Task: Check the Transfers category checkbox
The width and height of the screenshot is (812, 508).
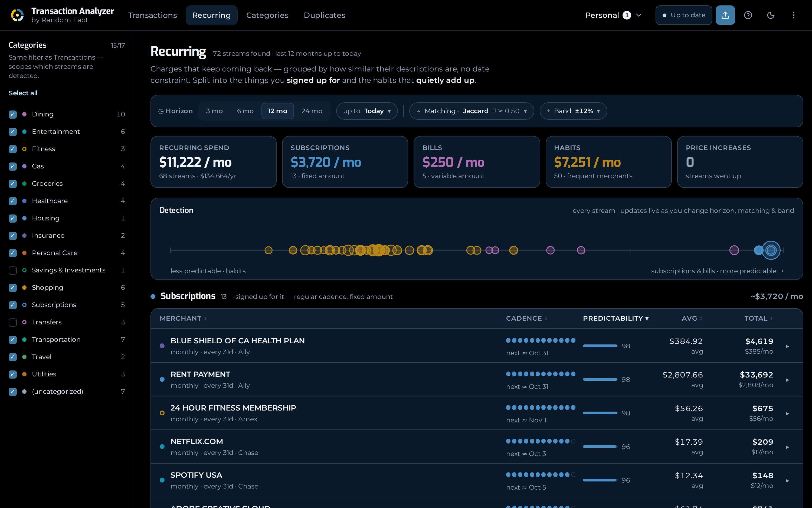Action: (x=13, y=323)
